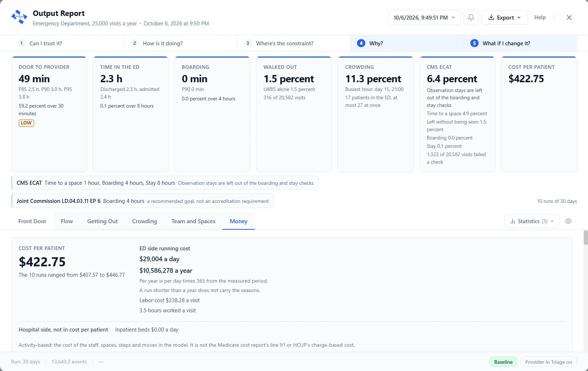Click the 'ED side running cost' heading
Image resolution: width=588 pixels, height=371 pixels.
pyautogui.click(x=165, y=249)
